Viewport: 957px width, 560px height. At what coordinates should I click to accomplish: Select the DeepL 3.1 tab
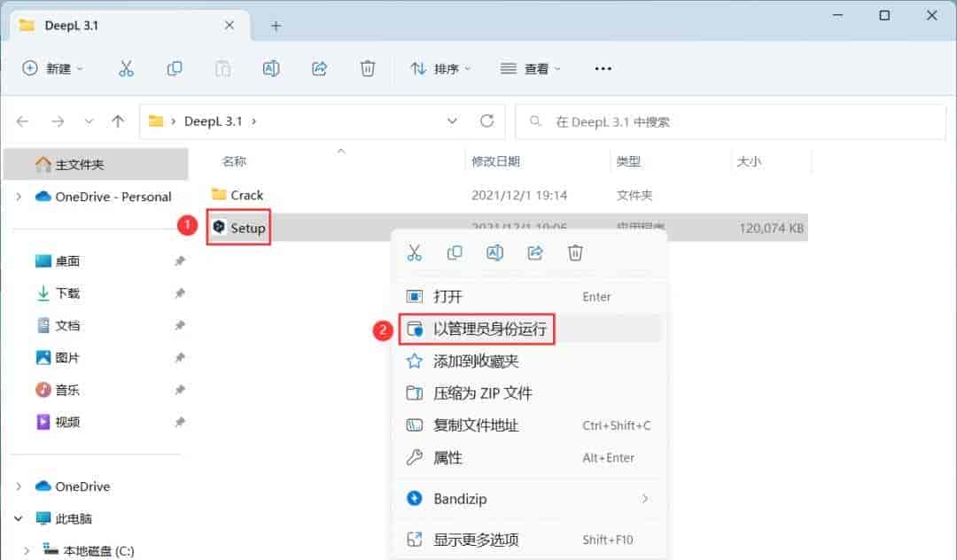[x=128, y=25]
